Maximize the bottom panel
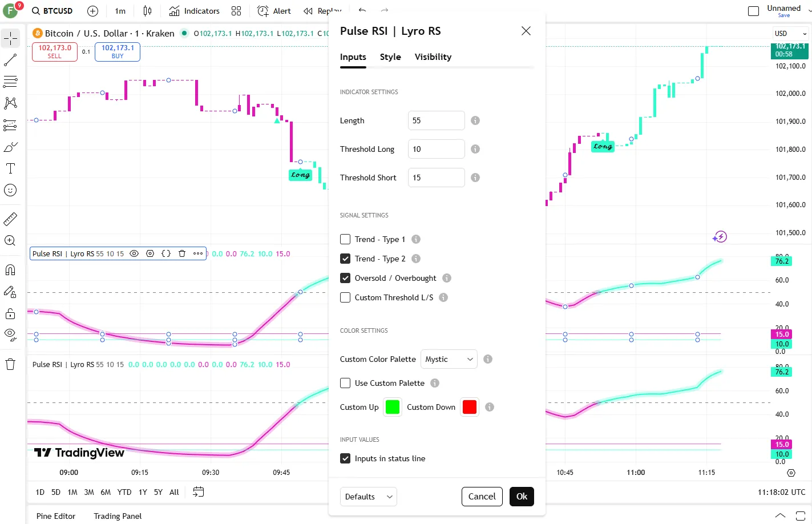The image size is (812, 524). click(x=800, y=515)
